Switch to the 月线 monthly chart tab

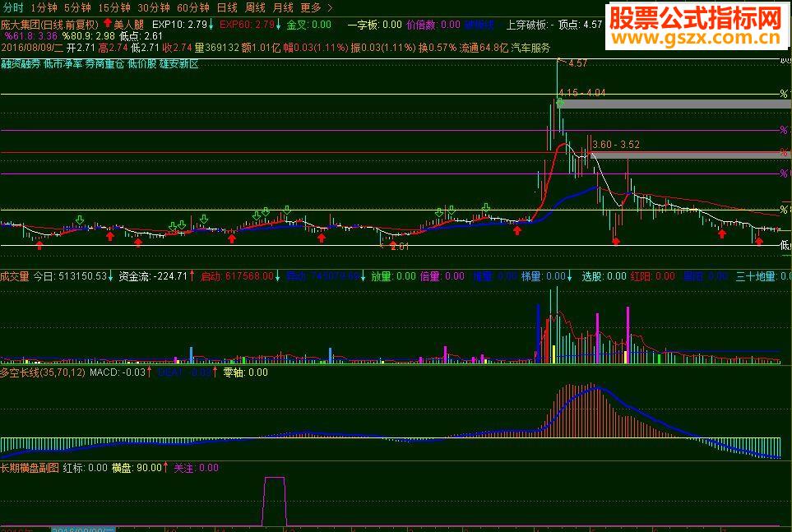[x=283, y=7]
